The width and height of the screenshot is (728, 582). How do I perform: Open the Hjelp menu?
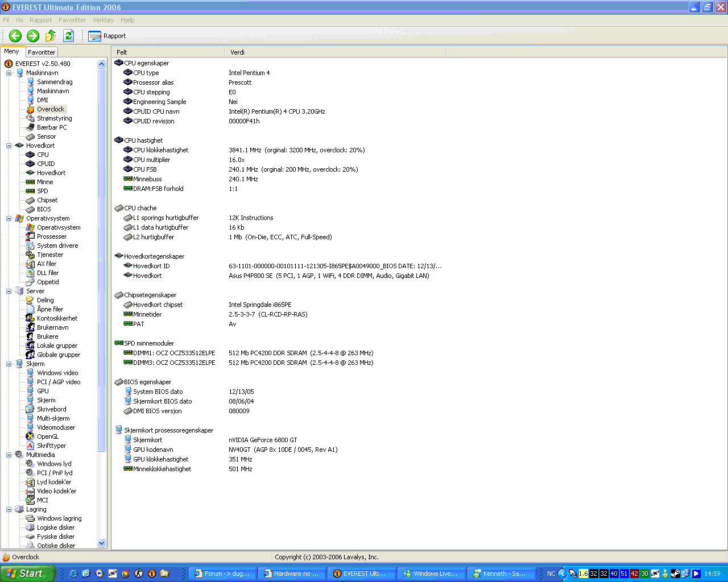(x=127, y=20)
